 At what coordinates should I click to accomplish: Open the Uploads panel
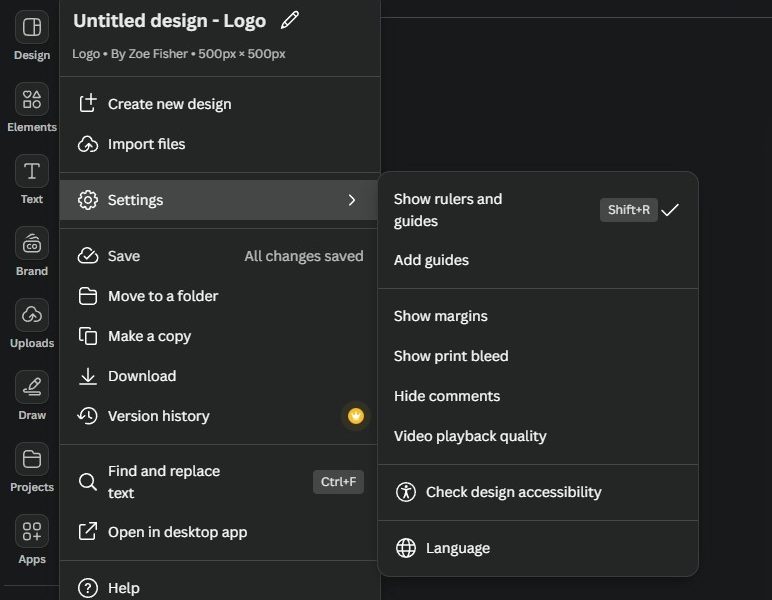[x=32, y=316]
